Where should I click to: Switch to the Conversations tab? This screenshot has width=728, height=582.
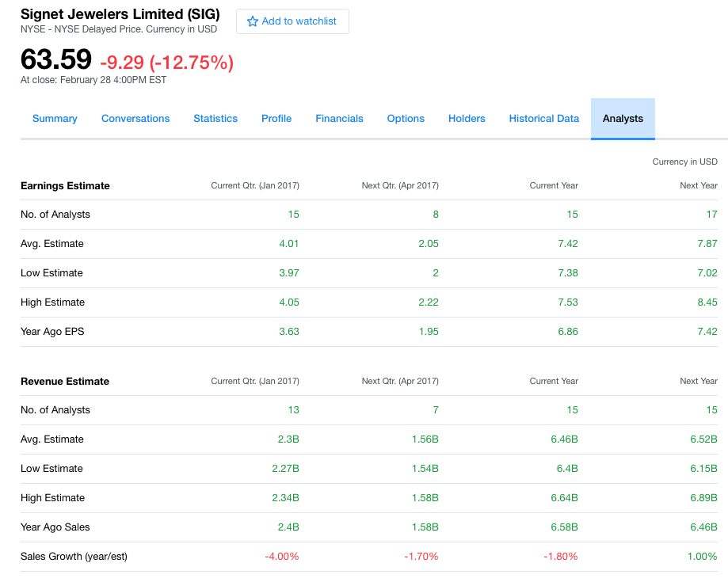point(135,118)
